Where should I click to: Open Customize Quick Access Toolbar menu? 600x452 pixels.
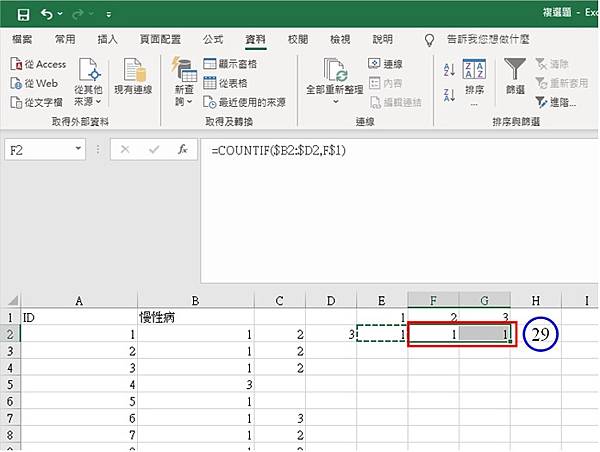coord(109,15)
